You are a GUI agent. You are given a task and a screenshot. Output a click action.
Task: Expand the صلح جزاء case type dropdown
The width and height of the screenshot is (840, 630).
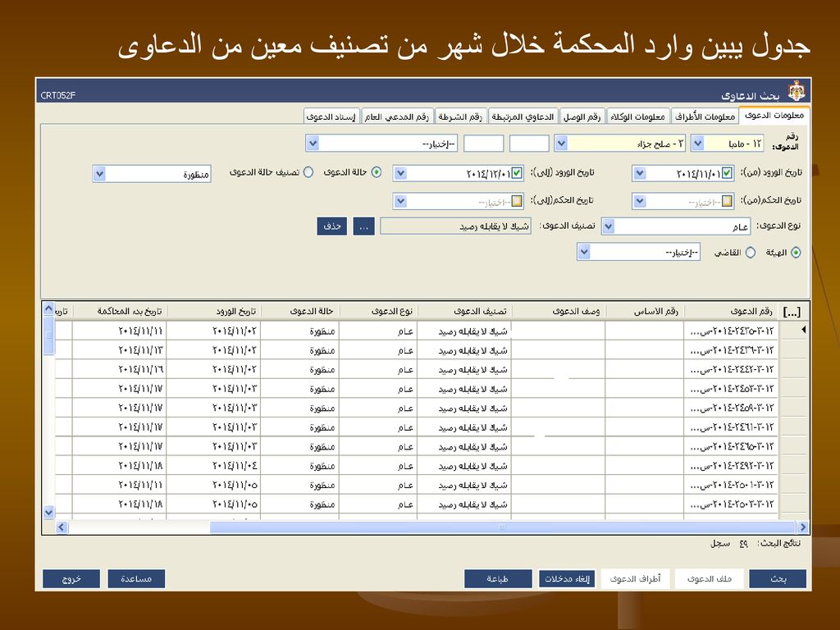561,144
